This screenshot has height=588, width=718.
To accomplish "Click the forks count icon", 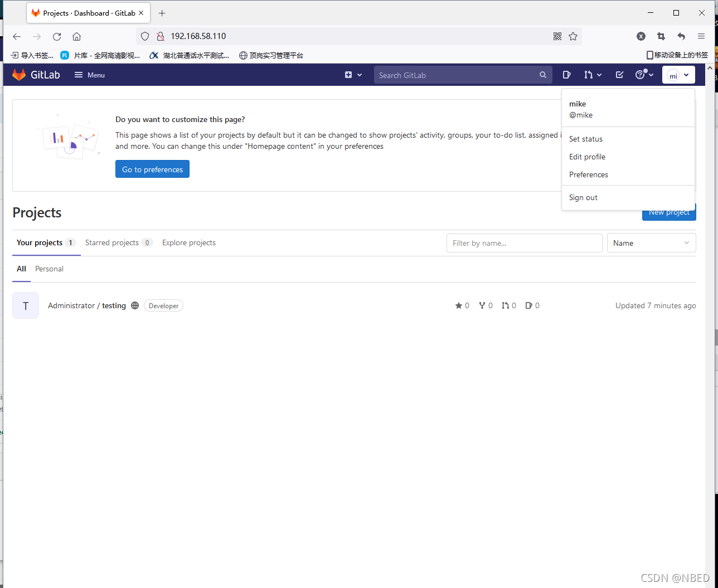I will tap(482, 305).
